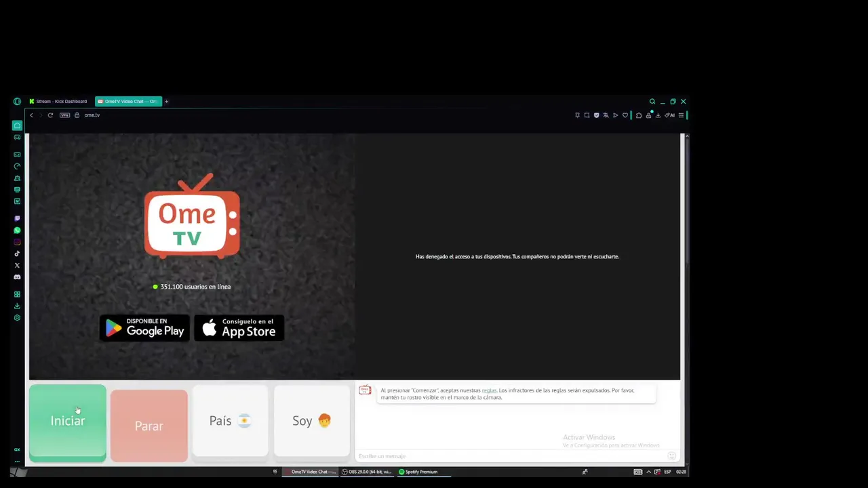Open GX Corner gamepad icon in sidebar
Viewport: 868px width, 488px height.
tap(17, 137)
